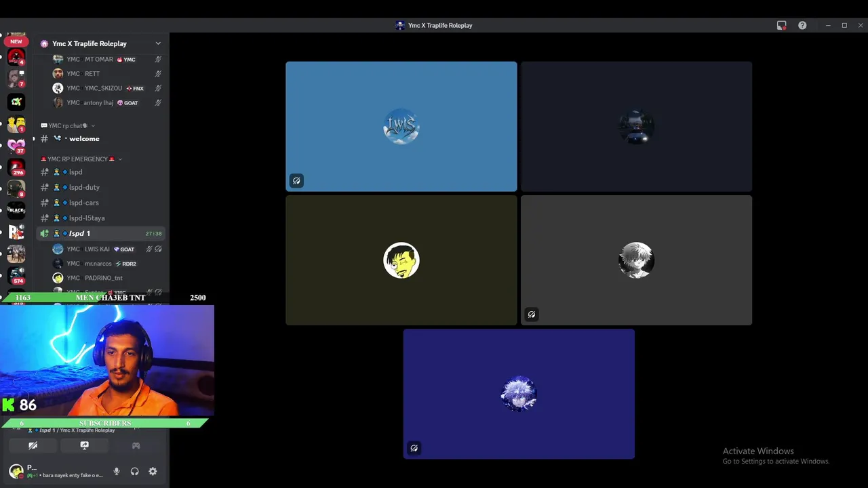The image size is (868, 488).
Task: Open the heart server with 37 notifications
Action: click(x=16, y=146)
